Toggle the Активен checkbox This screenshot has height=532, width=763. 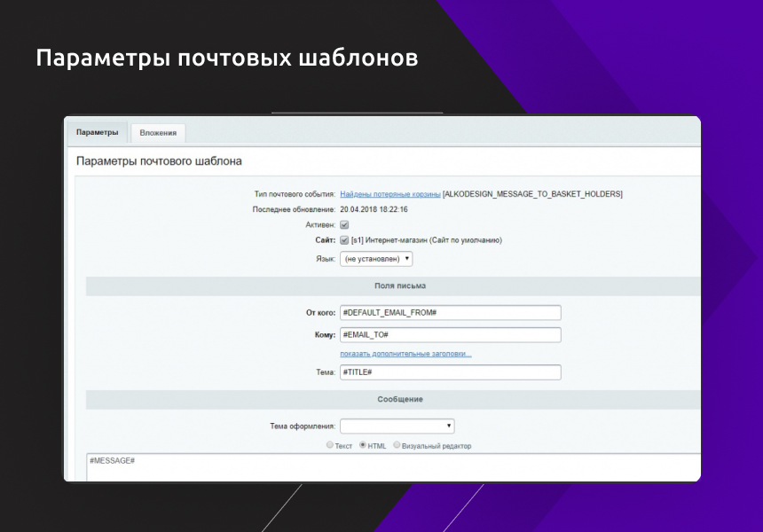[345, 225]
